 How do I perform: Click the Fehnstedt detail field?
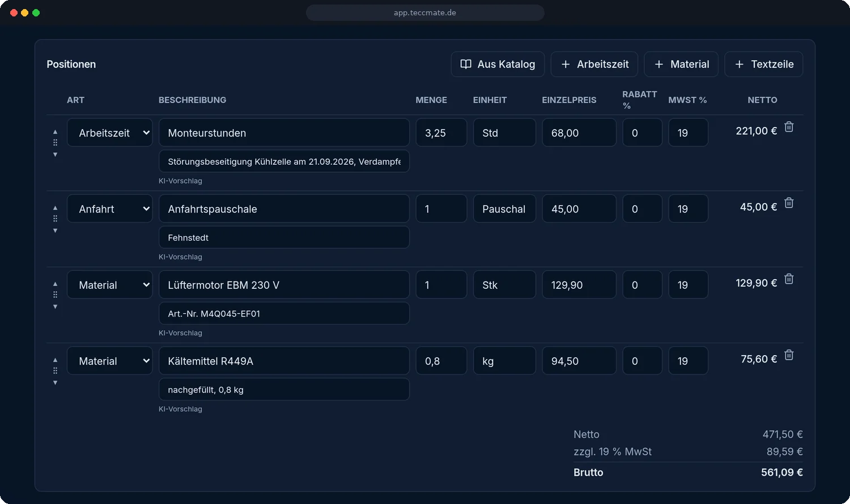284,237
